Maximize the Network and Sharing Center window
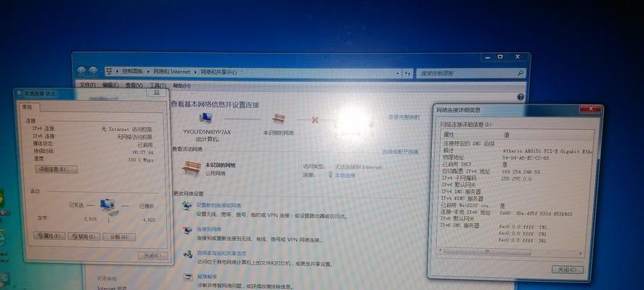Viewport: 644px width, 290px height. pyautogui.click(x=500, y=57)
